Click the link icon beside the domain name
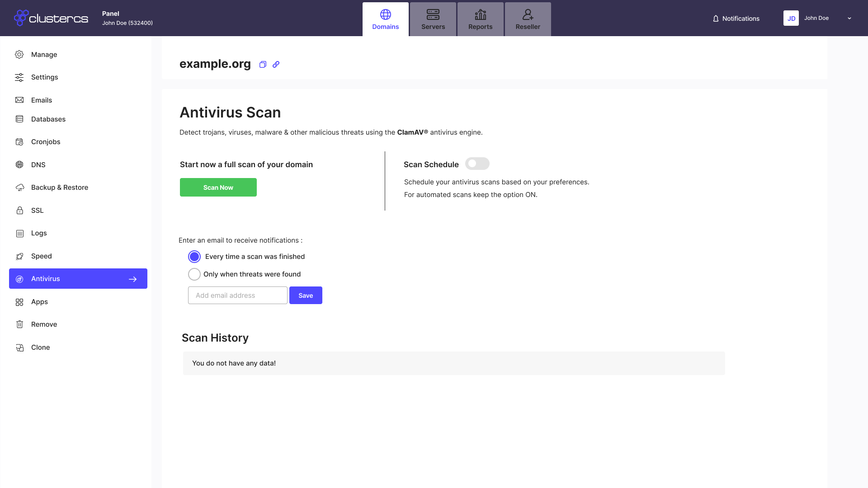This screenshot has width=868, height=488. (276, 65)
